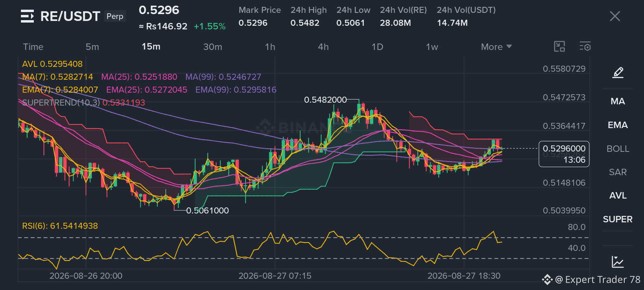Click the ≈ Rs146.92 converted price
This screenshot has height=290, width=644.
(163, 27)
